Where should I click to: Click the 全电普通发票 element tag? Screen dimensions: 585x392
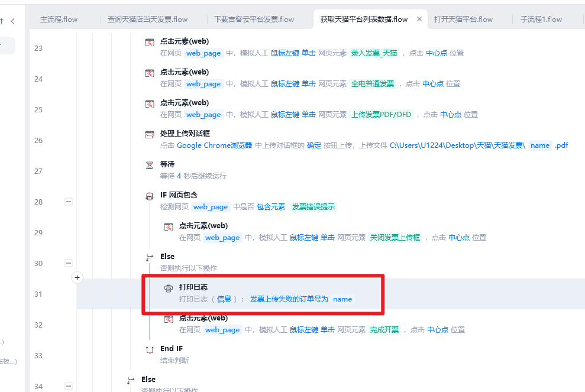(373, 84)
